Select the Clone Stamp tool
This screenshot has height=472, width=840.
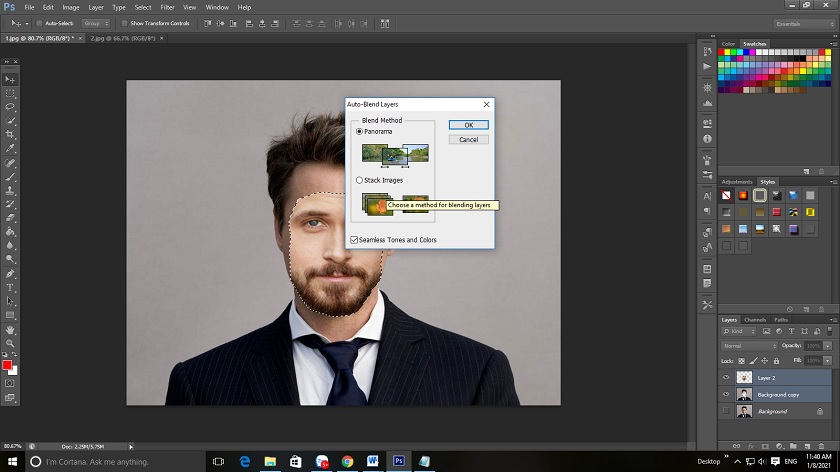tap(10, 190)
